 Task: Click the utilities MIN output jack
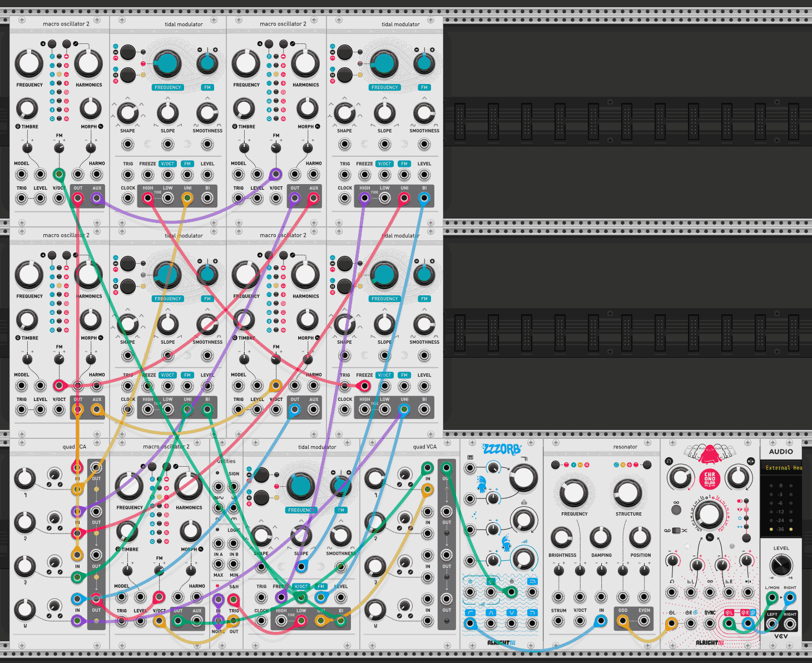point(234,565)
